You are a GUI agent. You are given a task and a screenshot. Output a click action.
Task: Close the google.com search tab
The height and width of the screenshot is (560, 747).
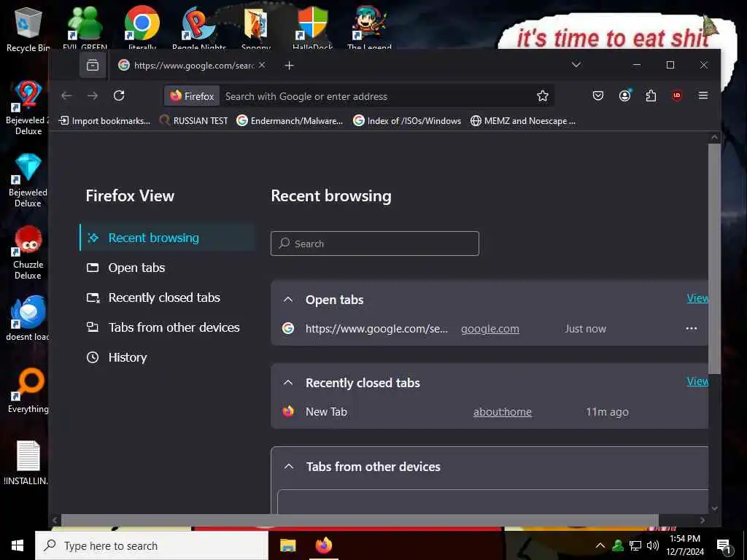tap(262, 65)
